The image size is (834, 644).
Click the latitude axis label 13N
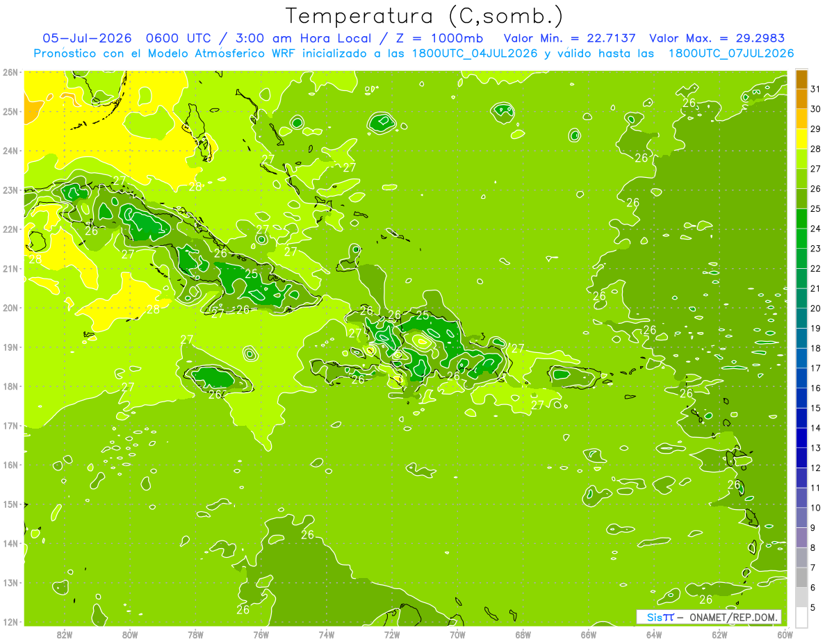pyautogui.click(x=10, y=583)
